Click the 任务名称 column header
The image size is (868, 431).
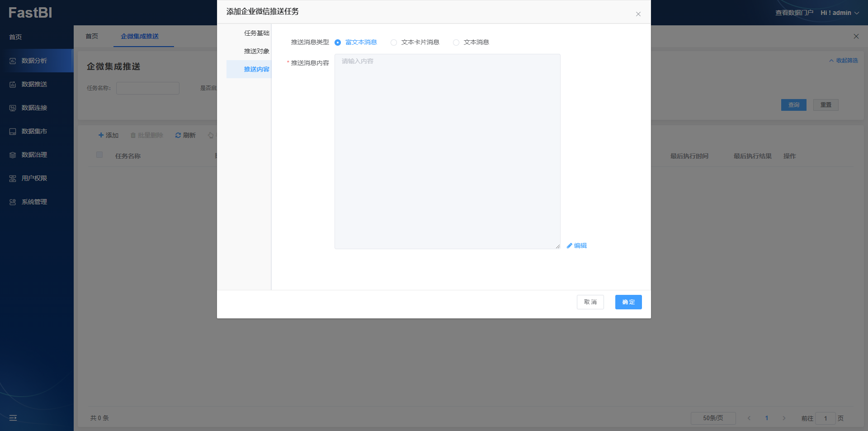[128, 156]
